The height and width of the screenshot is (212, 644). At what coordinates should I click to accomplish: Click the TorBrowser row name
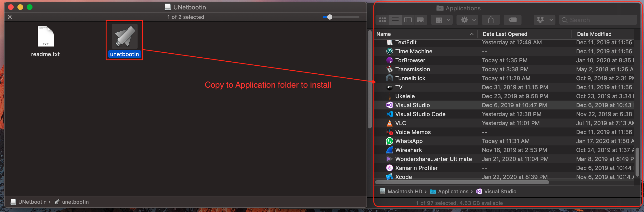pos(410,60)
